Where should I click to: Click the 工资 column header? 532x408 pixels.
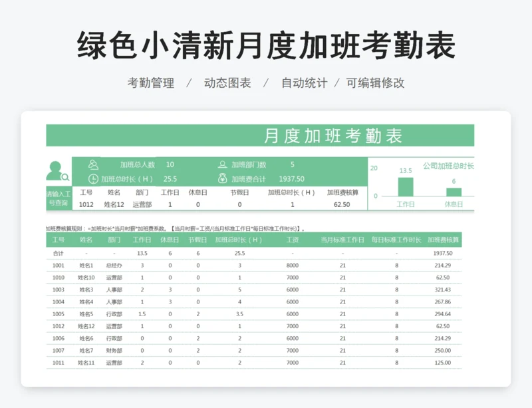(293, 240)
